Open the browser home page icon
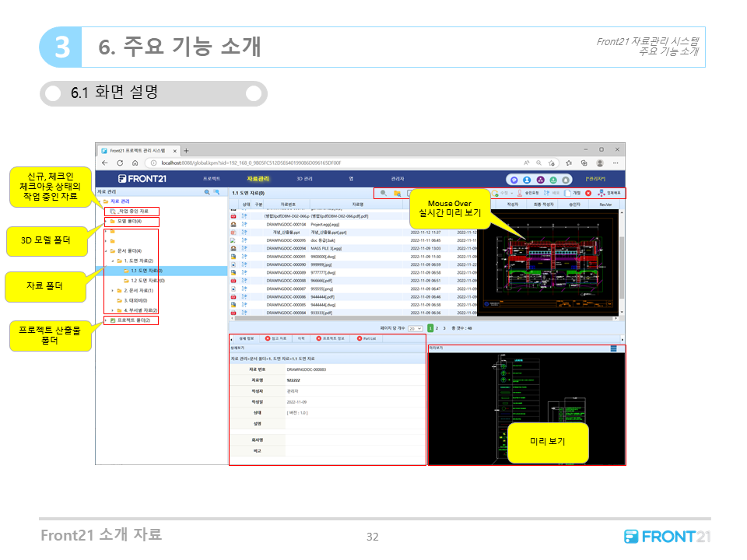This screenshot has width=747, height=560. click(135, 163)
